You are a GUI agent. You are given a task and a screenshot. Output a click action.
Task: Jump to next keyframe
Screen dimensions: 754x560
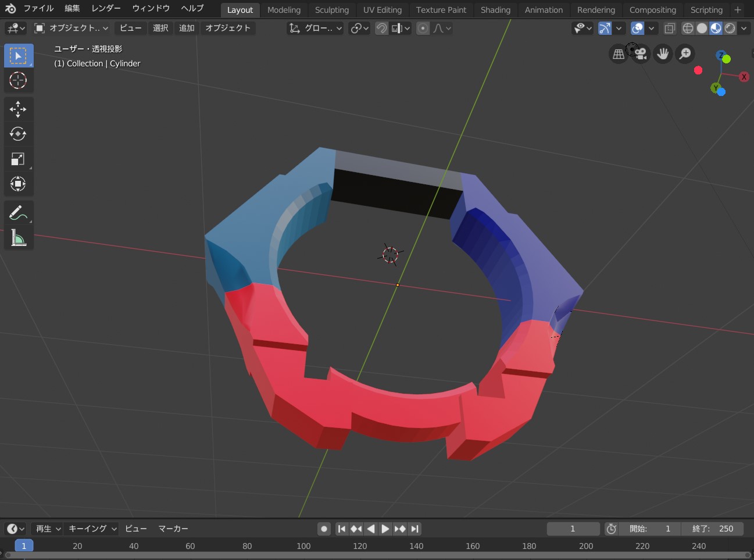tap(400, 529)
